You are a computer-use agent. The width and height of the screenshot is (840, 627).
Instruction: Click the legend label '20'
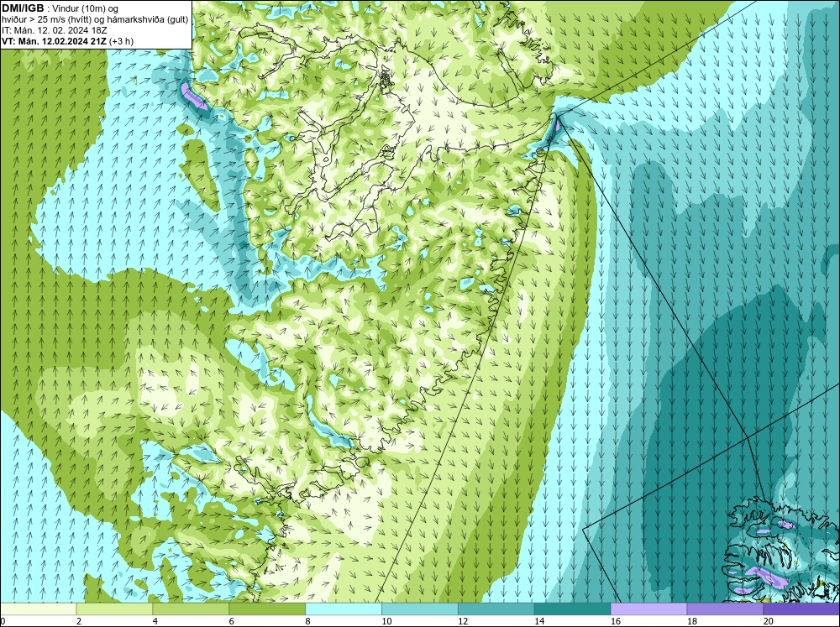pos(769,621)
